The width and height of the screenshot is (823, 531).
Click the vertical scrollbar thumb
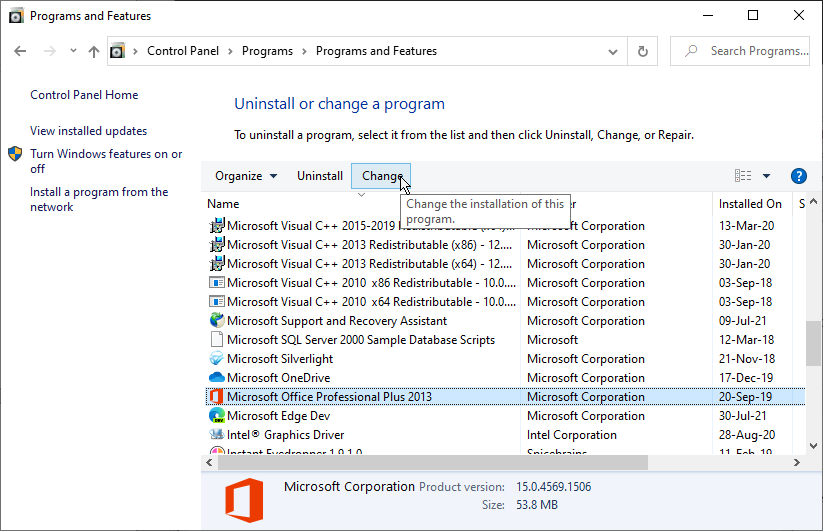pyautogui.click(x=814, y=344)
